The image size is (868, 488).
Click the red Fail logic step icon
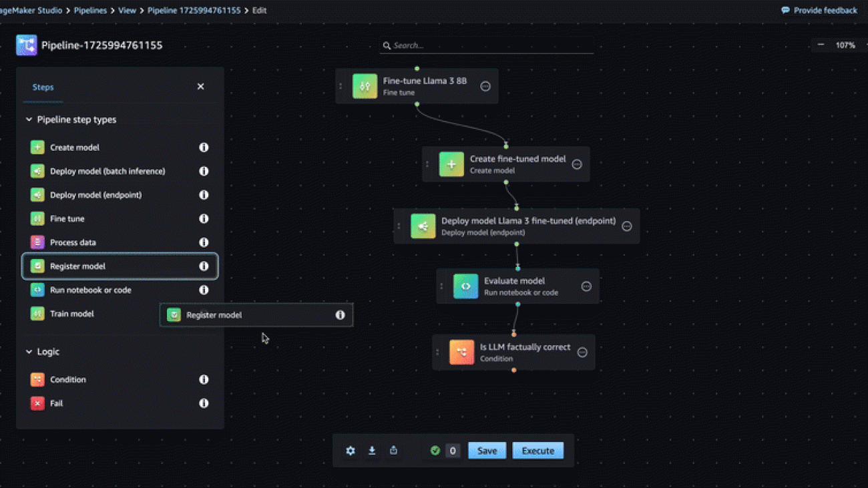click(x=37, y=403)
